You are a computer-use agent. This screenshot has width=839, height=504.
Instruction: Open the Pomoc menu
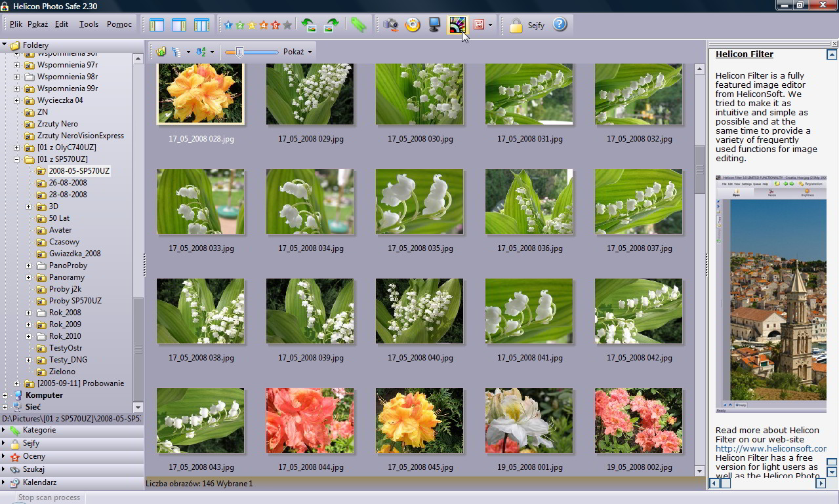pos(119,24)
